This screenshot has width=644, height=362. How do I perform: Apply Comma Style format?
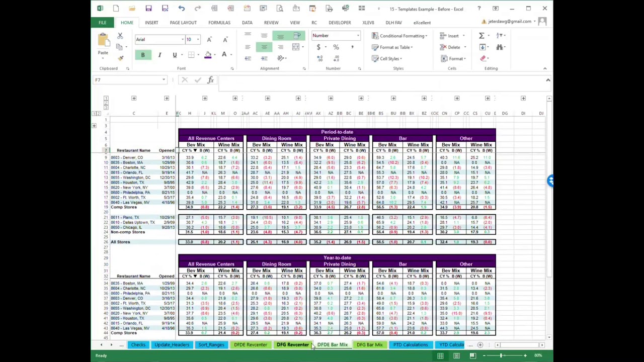[352, 47]
